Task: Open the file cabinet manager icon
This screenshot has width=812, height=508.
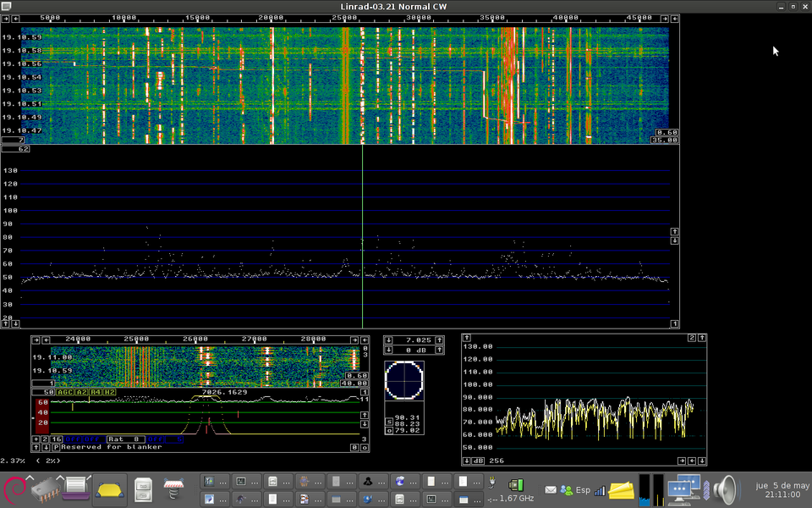Action: (x=144, y=489)
